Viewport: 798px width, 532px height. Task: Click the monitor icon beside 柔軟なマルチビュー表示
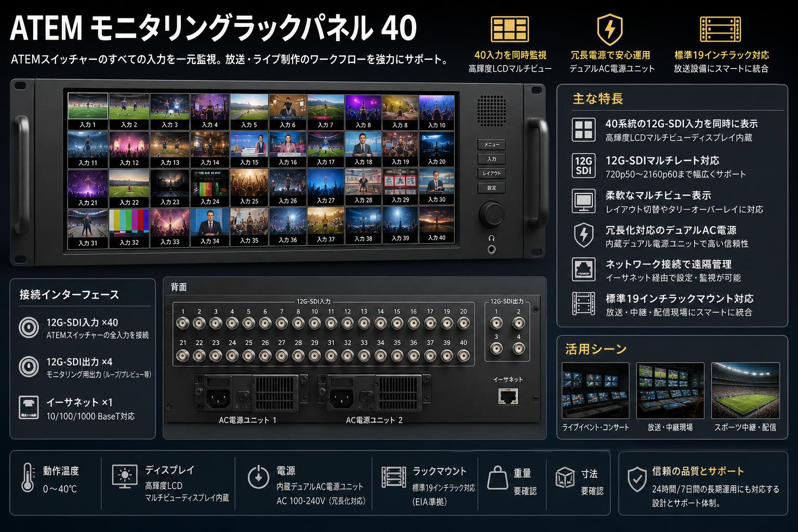583,201
